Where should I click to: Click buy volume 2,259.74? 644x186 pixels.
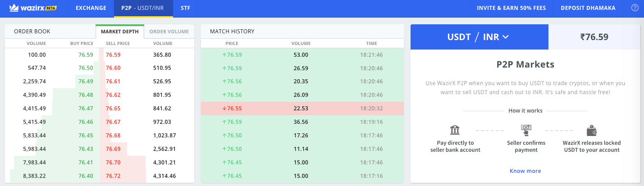coord(34,82)
